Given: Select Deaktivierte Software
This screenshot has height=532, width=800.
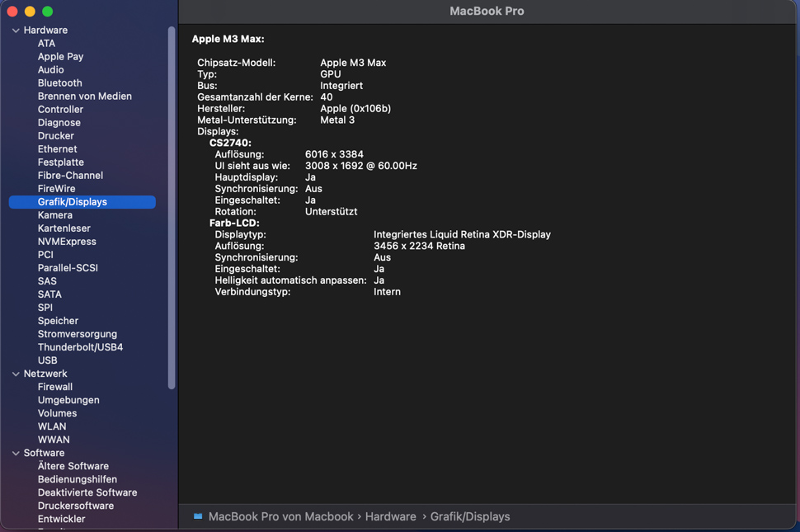Looking at the screenshot, I should (x=87, y=492).
